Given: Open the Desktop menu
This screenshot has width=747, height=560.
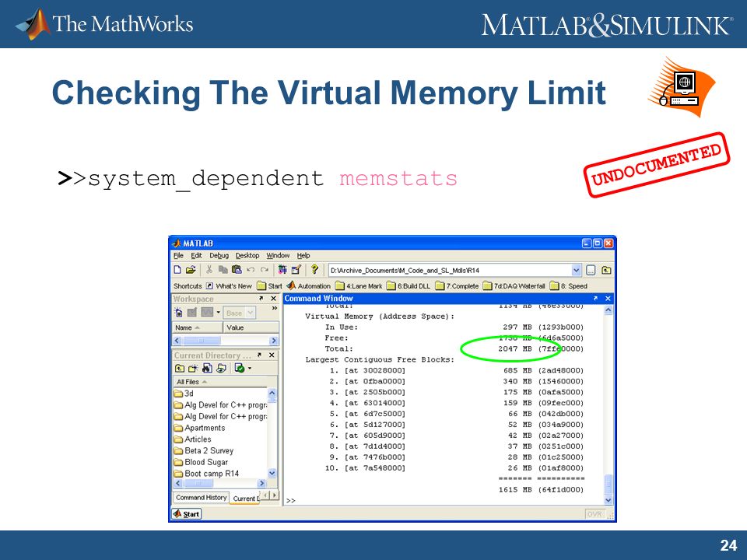Looking at the screenshot, I should pos(247,256).
